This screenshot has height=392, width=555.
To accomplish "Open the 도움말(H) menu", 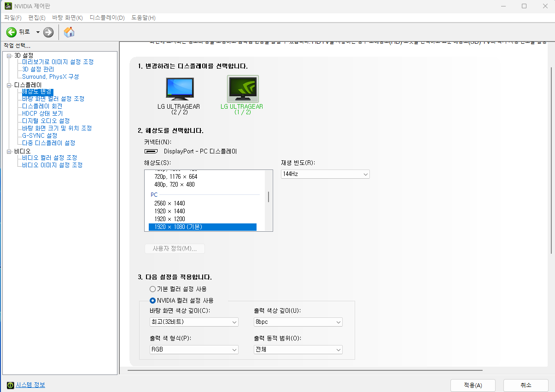I will 143,18.
